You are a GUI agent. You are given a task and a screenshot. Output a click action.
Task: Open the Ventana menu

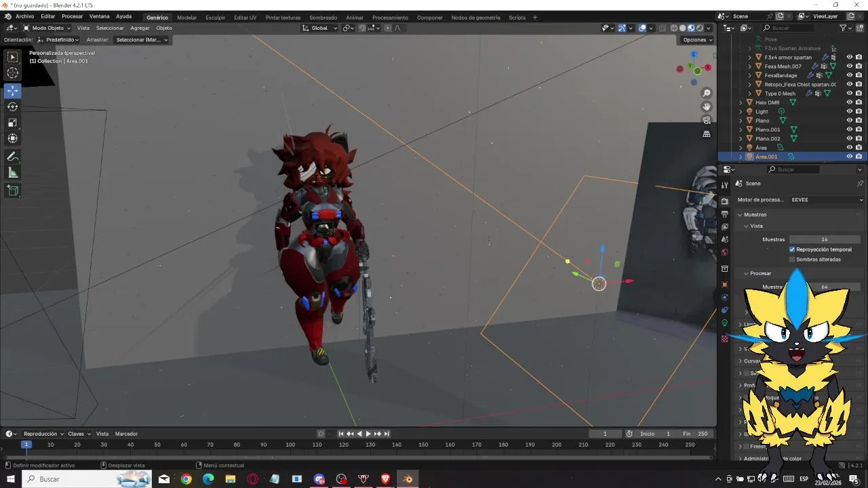(x=99, y=16)
